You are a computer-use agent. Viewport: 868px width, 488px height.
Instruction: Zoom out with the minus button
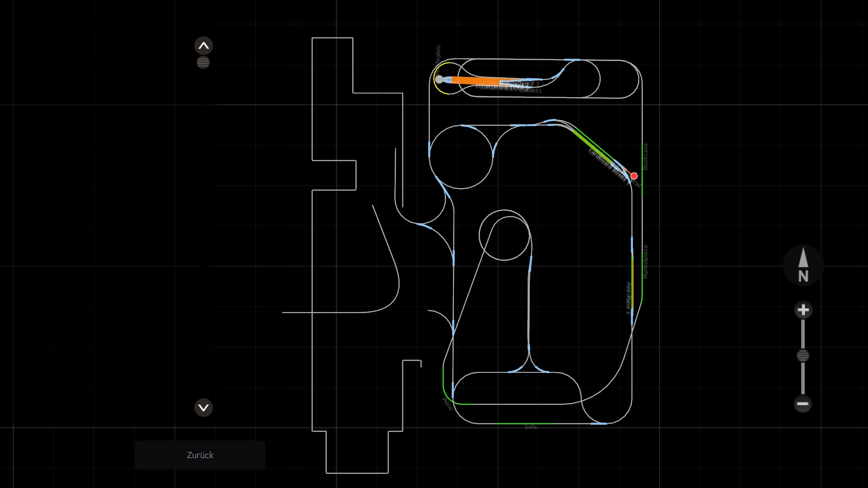pyautogui.click(x=803, y=404)
